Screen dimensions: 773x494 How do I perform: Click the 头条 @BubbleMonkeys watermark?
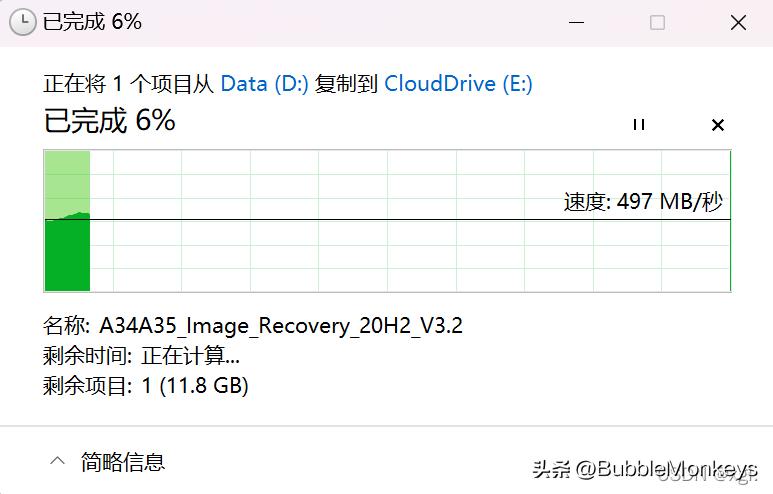coord(644,469)
